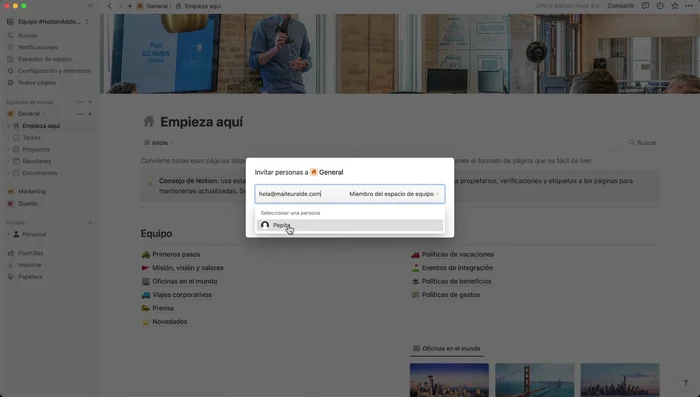Go back with the left arrow
The height and width of the screenshot is (397, 700).
pyautogui.click(x=110, y=6)
